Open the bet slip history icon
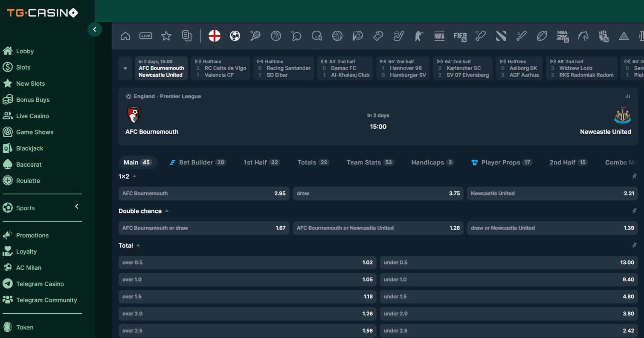Image resolution: width=644 pixels, height=338 pixels. 187,36
